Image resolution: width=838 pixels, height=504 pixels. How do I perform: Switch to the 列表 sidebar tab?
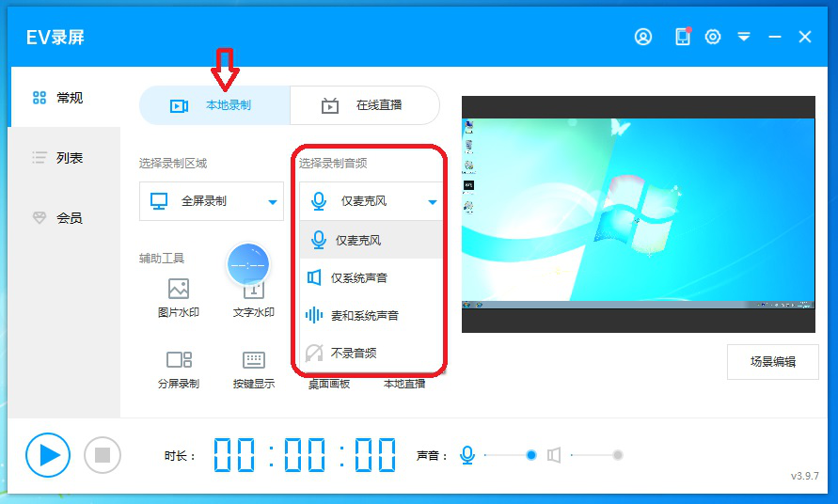(64, 158)
